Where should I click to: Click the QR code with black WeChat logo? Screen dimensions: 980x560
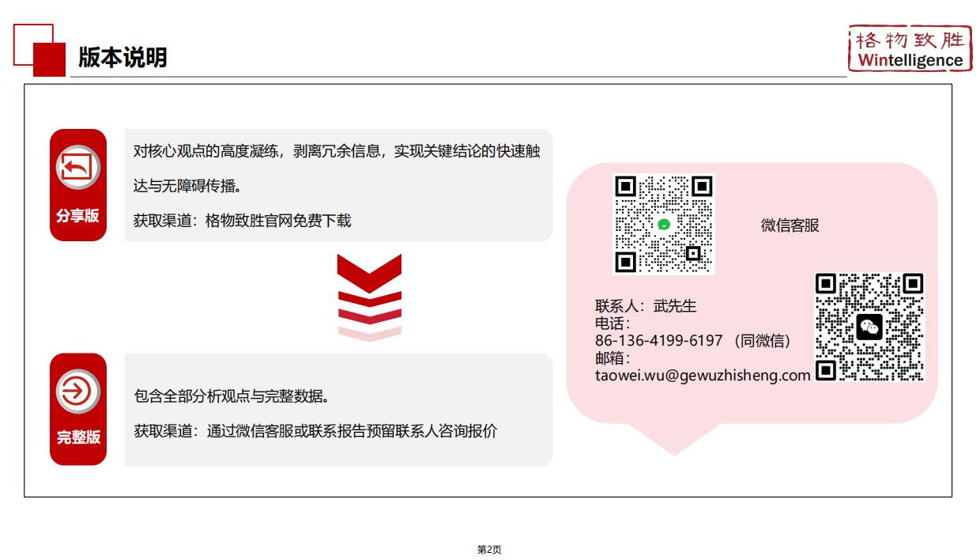pos(869,327)
